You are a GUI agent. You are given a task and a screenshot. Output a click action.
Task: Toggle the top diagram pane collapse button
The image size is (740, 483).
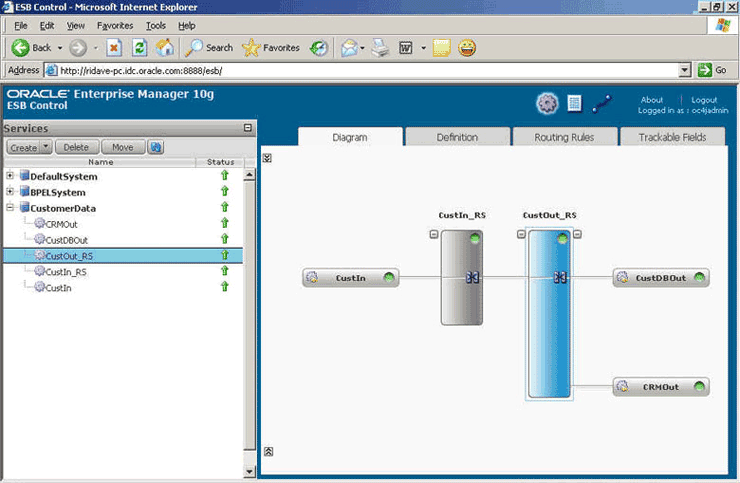pyautogui.click(x=267, y=158)
